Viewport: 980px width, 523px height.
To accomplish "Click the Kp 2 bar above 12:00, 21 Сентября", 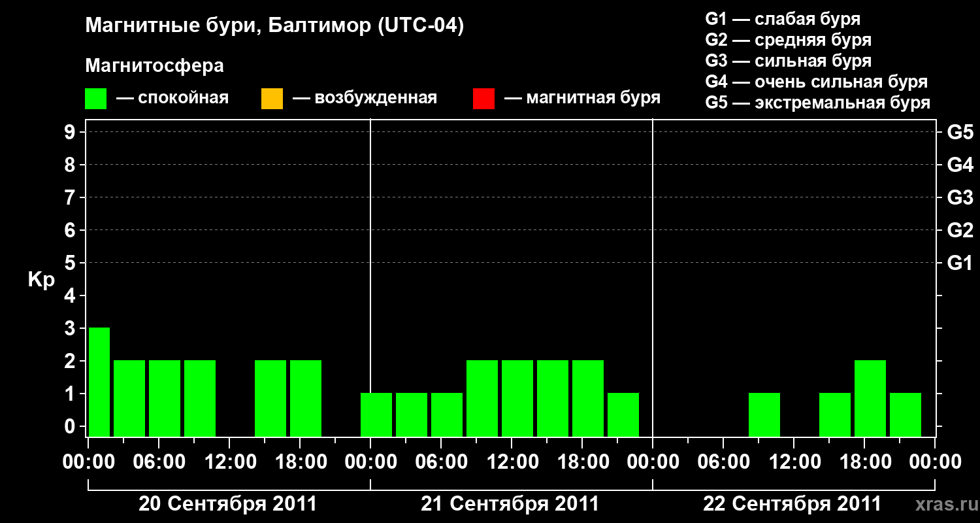I will pyautogui.click(x=517, y=398).
